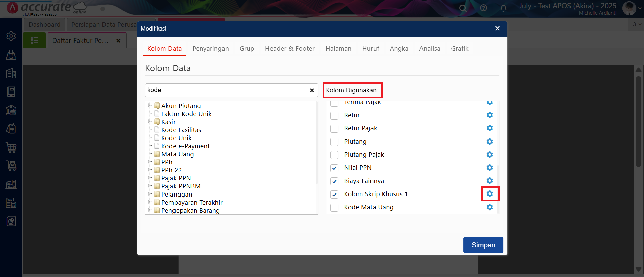Check the Piutang Pajak checkbox
This screenshot has height=277, width=644.
(x=334, y=155)
